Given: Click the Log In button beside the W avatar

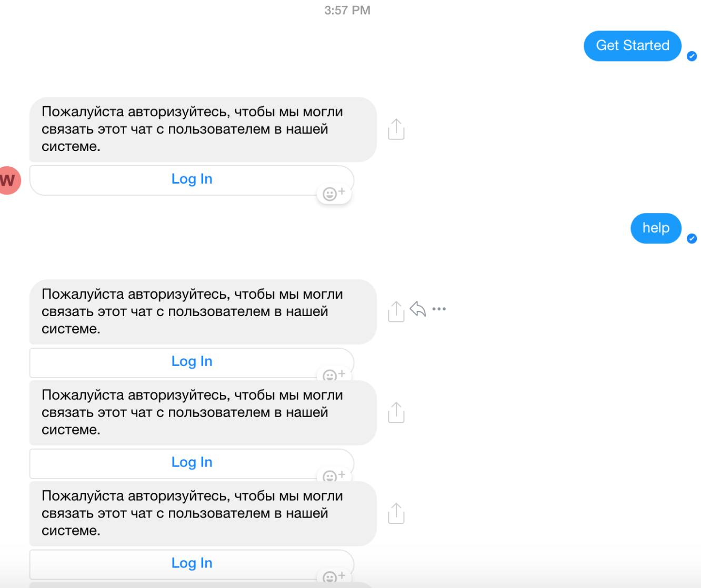Looking at the screenshot, I should coord(192,179).
